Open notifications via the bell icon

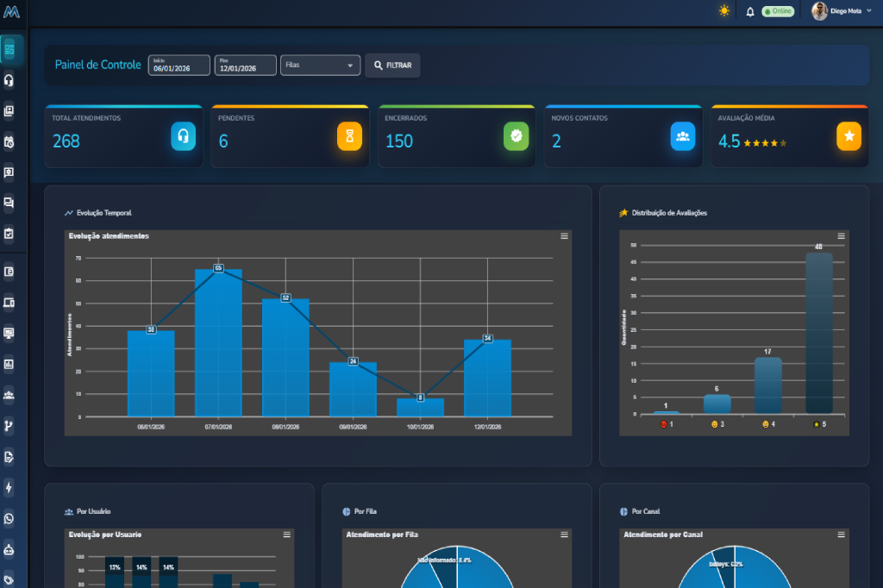(749, 11)
